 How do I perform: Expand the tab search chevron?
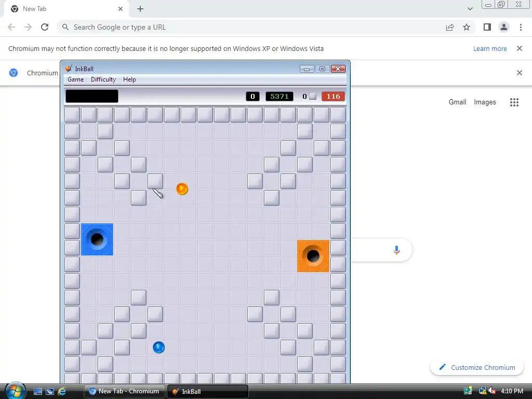470,9
